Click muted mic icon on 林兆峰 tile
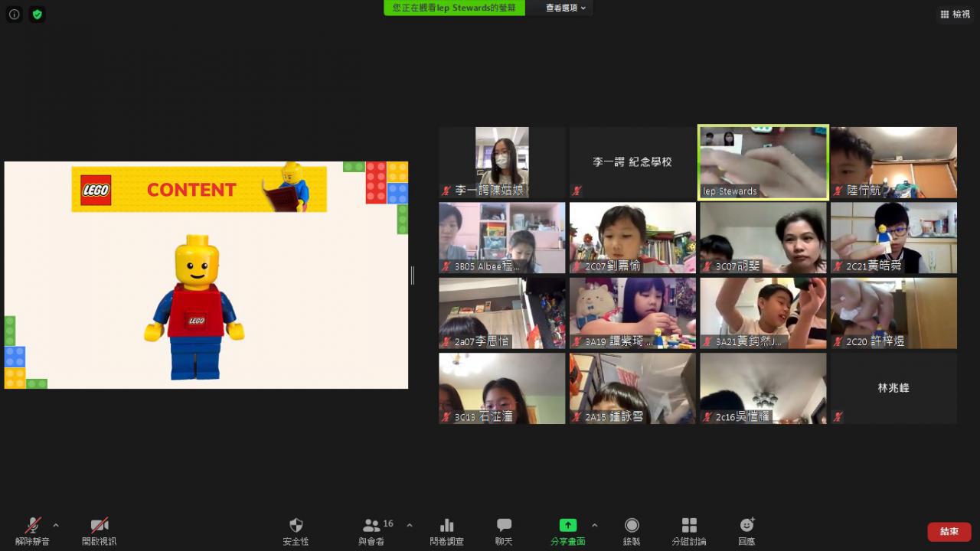The width and height of the screenshot is (980, 551). click(x=838, y=416)
